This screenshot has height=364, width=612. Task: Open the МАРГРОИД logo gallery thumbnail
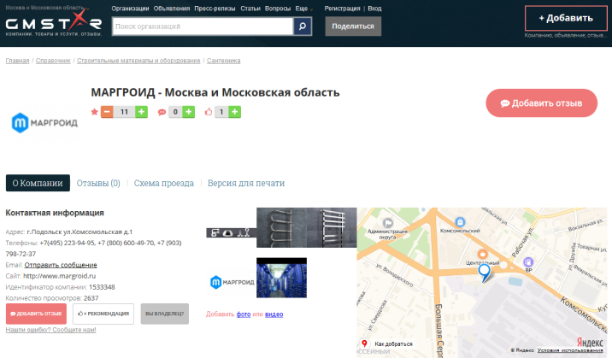(231, 282)
